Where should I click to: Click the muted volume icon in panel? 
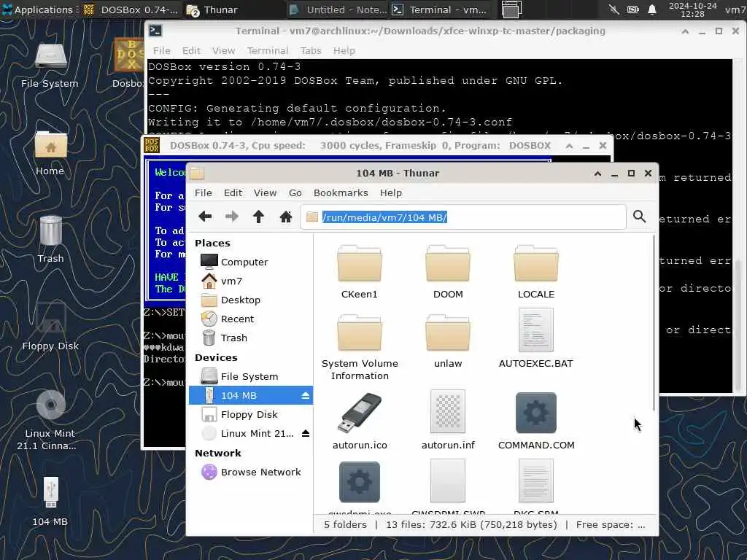614,9
